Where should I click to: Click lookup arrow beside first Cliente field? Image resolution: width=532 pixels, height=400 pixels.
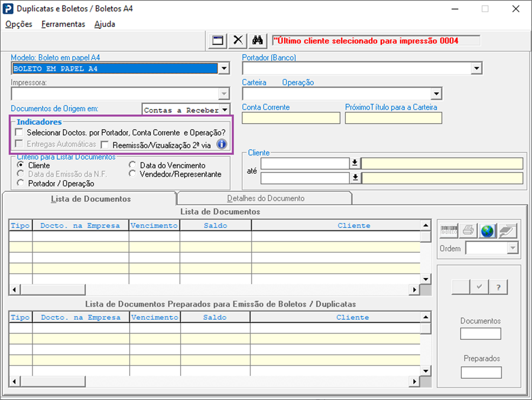pyautogui.click(x=355, y=163)
